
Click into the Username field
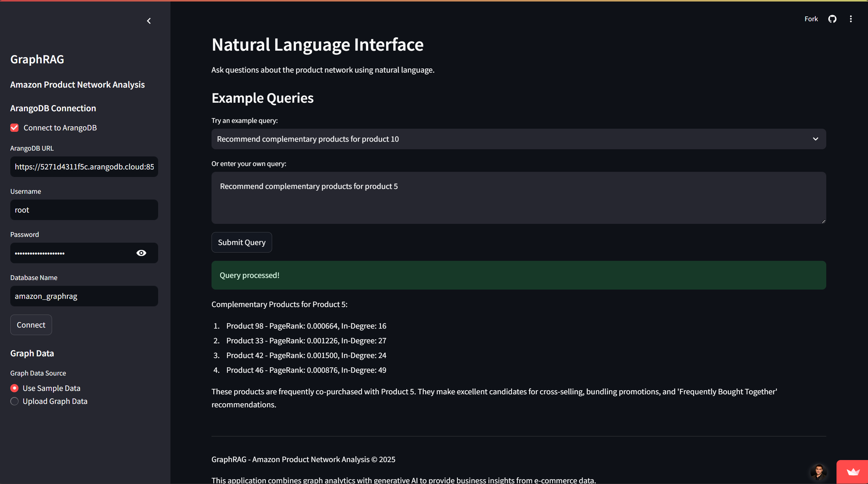coord(84,210)
